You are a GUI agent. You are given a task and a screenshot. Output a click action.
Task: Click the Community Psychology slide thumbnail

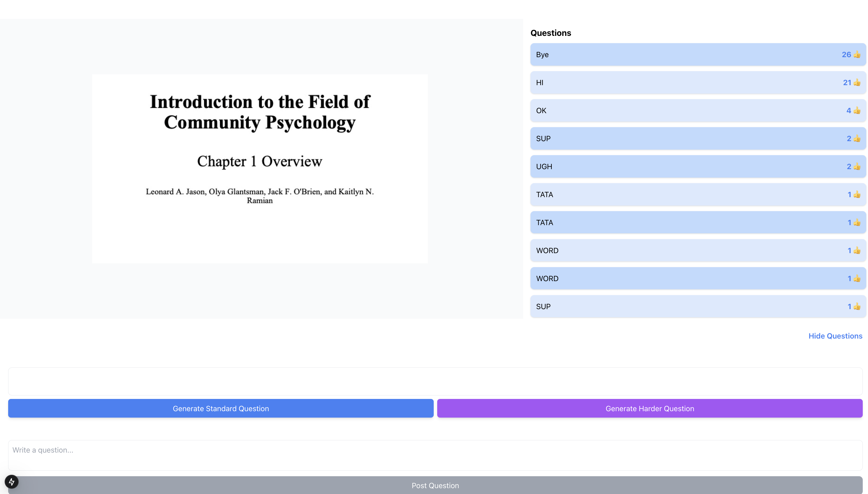click(x=260, y=169)
